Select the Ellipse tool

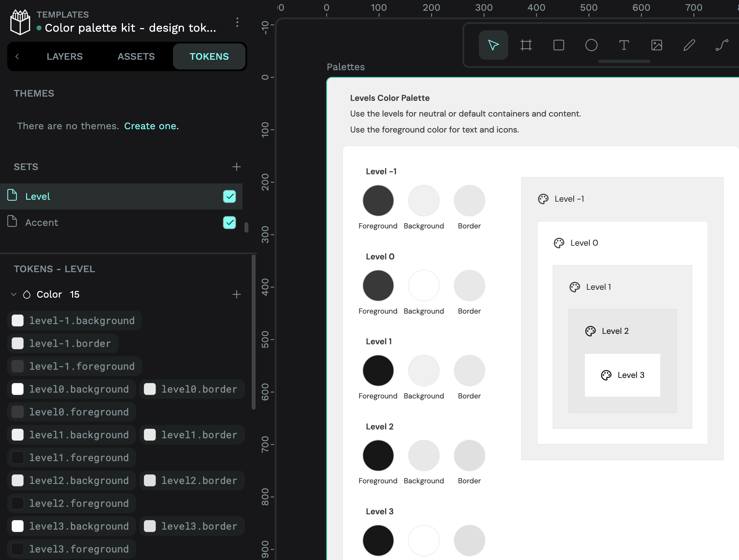[x=591, y=45]
